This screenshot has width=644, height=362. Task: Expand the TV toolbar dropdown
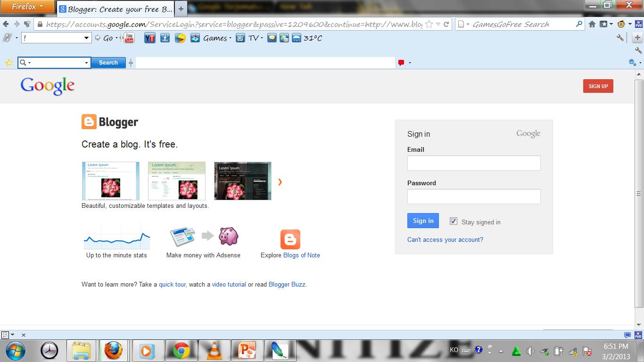tap(262, 38)
